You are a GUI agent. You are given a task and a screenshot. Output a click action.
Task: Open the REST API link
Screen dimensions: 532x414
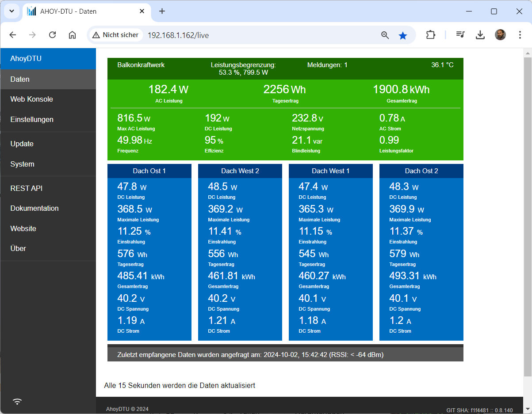27,188
